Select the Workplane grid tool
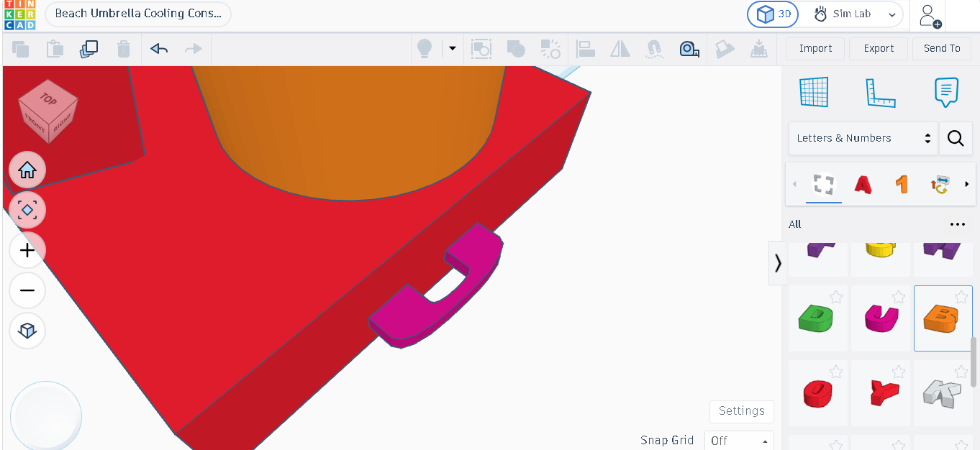The height and width of the screenshot is (450, 980). pos(814,93)
